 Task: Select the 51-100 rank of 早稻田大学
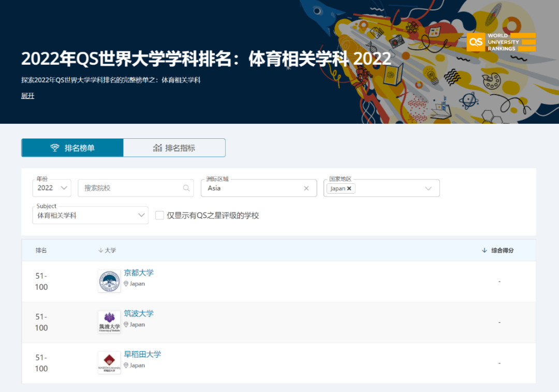41,363
